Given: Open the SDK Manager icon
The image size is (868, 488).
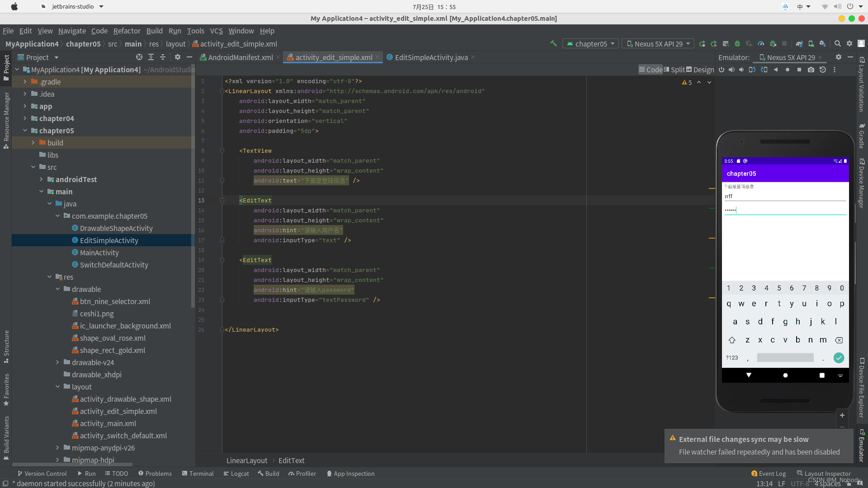Looking at the screenshot, I should pyautogui.click(x=823, y=44).
